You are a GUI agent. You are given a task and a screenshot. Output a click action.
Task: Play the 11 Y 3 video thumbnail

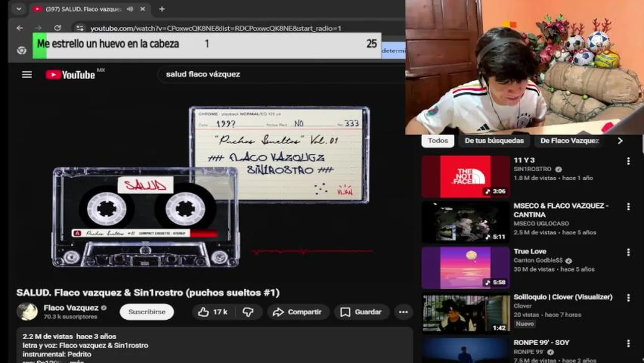pos(466,176)
